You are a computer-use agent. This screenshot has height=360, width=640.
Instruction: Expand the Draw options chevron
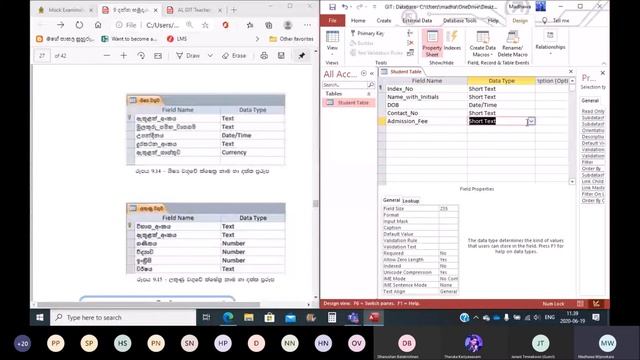[210, 56]
